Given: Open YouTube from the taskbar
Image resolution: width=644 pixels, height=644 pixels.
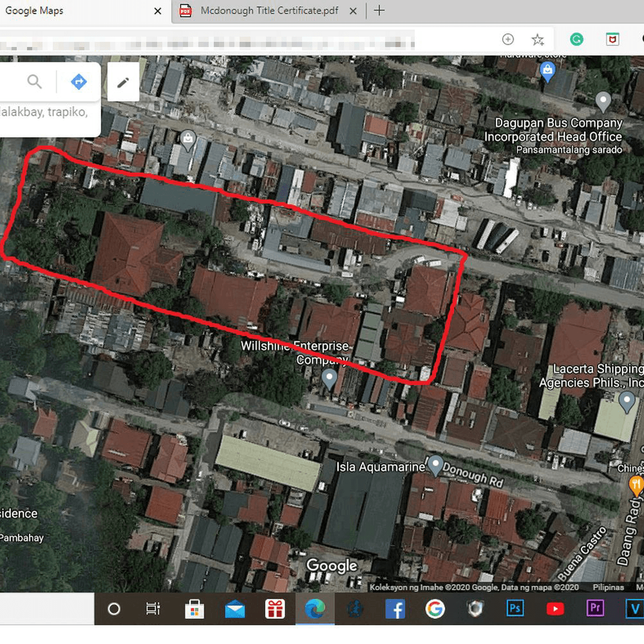Looking at the screenshot, I should (x=555, y=609).
